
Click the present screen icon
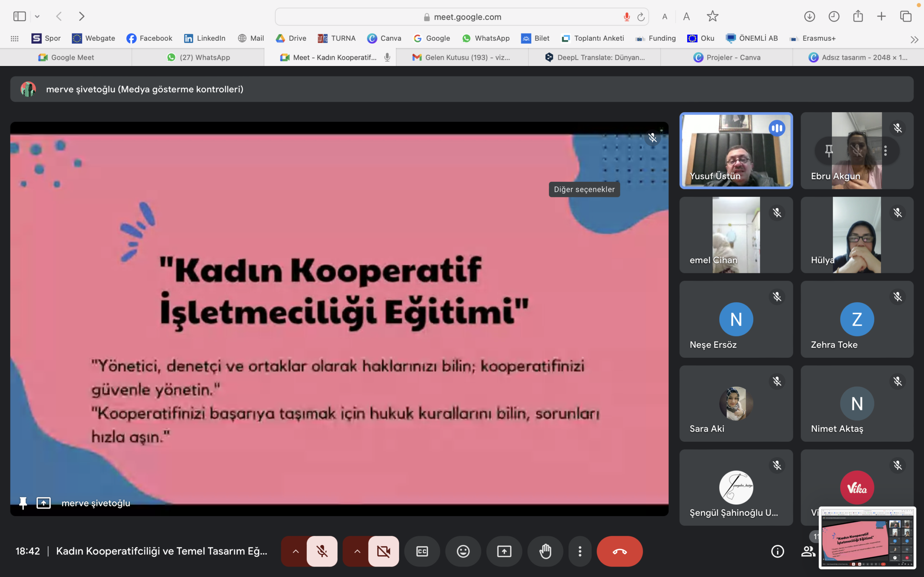coord(504,551)
